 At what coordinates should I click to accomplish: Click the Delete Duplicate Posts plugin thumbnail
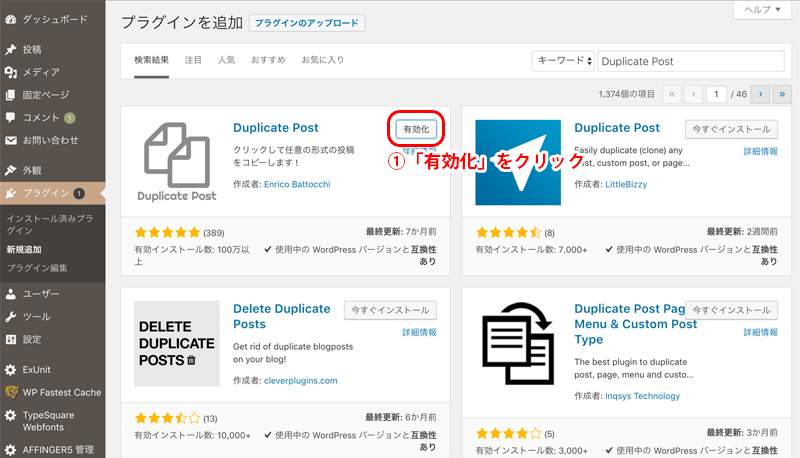[177, 343]
